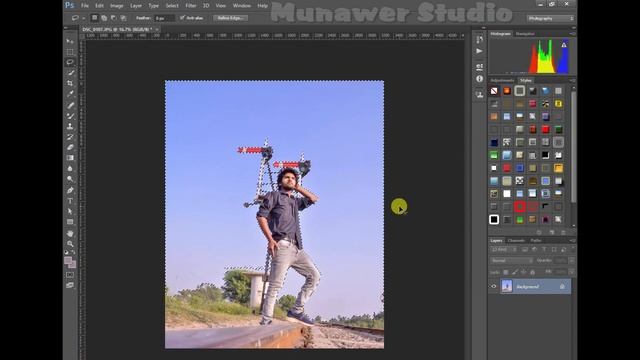640x360 pixels.
Task: Open the Filter menu
Action: coord(191,6)
